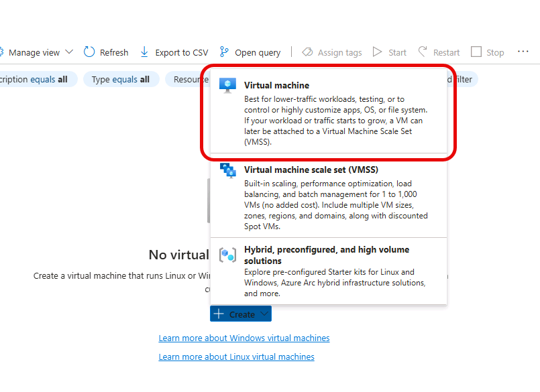
Task: Click the Stop square icon
Action: pyautogui.click(x=476, y=52)
